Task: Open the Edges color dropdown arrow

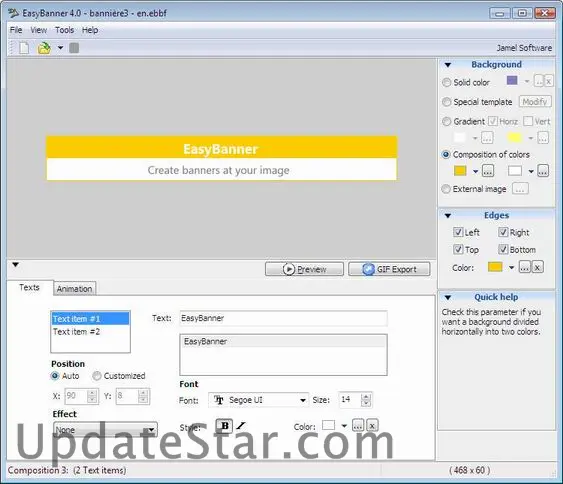Action: [511, 268]
